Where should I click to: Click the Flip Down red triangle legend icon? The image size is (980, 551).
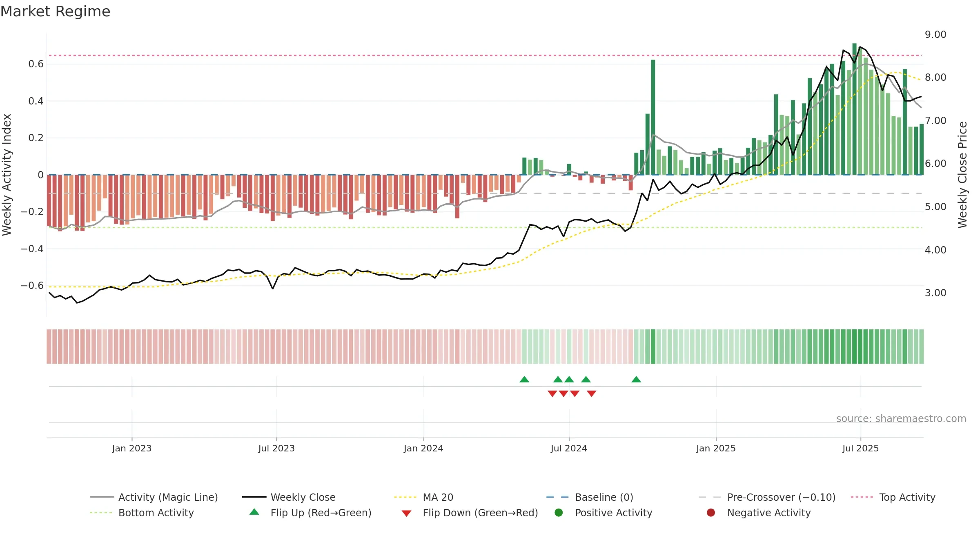pos(406,513)
